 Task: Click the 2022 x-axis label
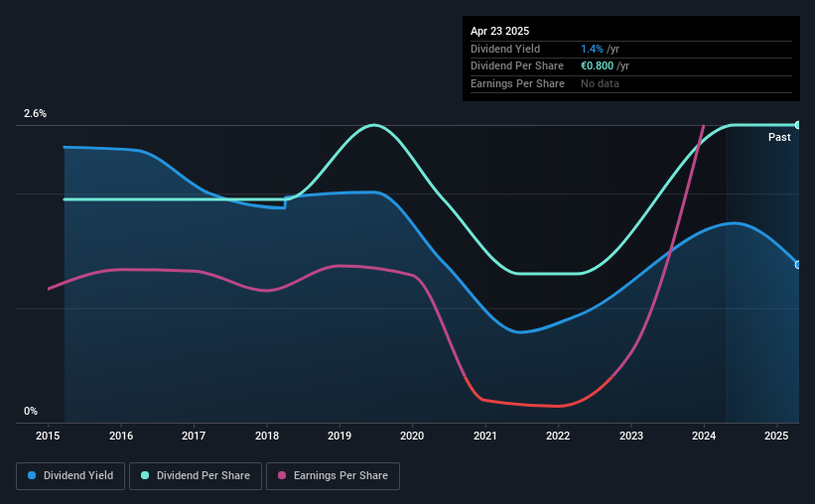point(558,436)
